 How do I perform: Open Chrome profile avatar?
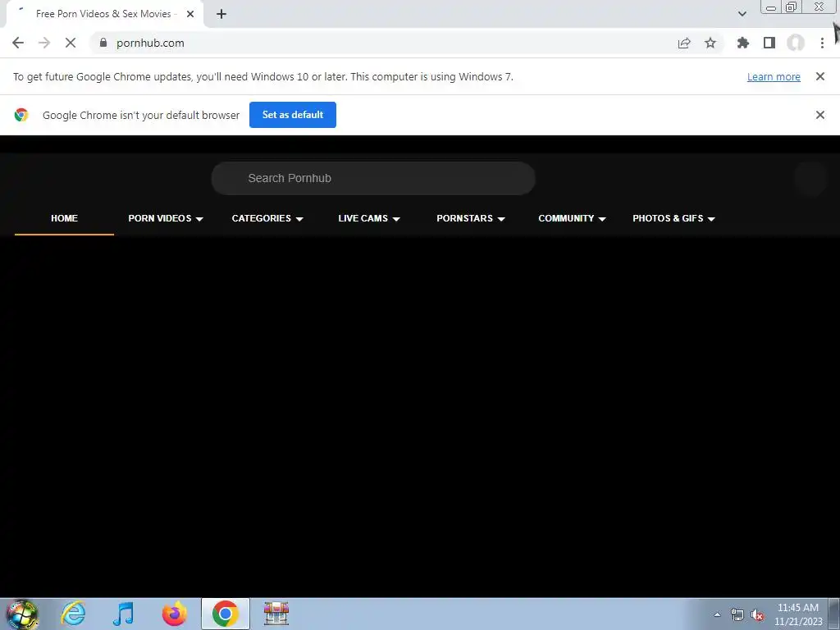point(796,43)
